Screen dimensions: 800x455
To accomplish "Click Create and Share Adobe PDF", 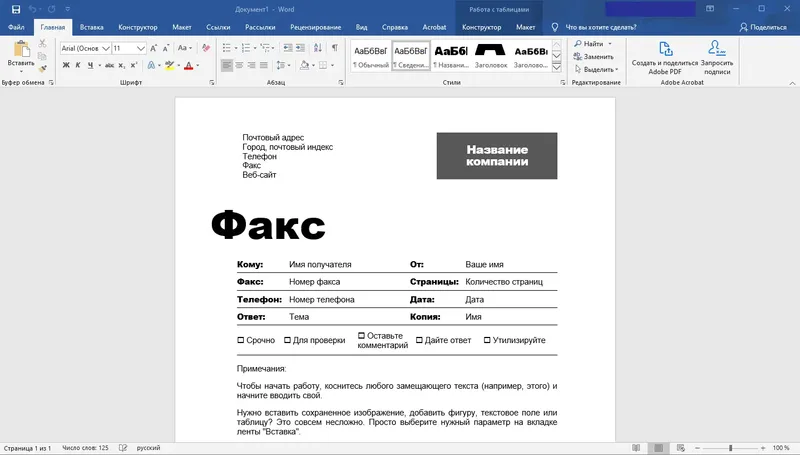I will click(665, 58).
